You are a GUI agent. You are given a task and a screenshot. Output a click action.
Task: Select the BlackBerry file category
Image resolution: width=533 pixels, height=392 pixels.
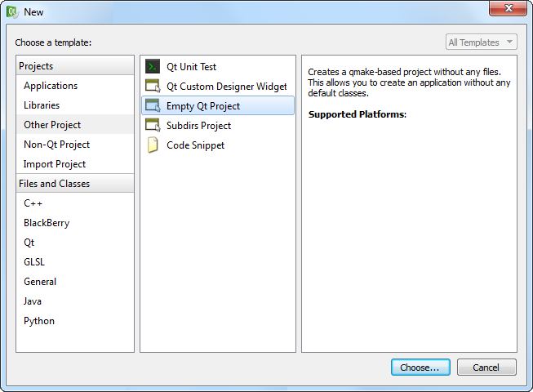pos(47,223)
